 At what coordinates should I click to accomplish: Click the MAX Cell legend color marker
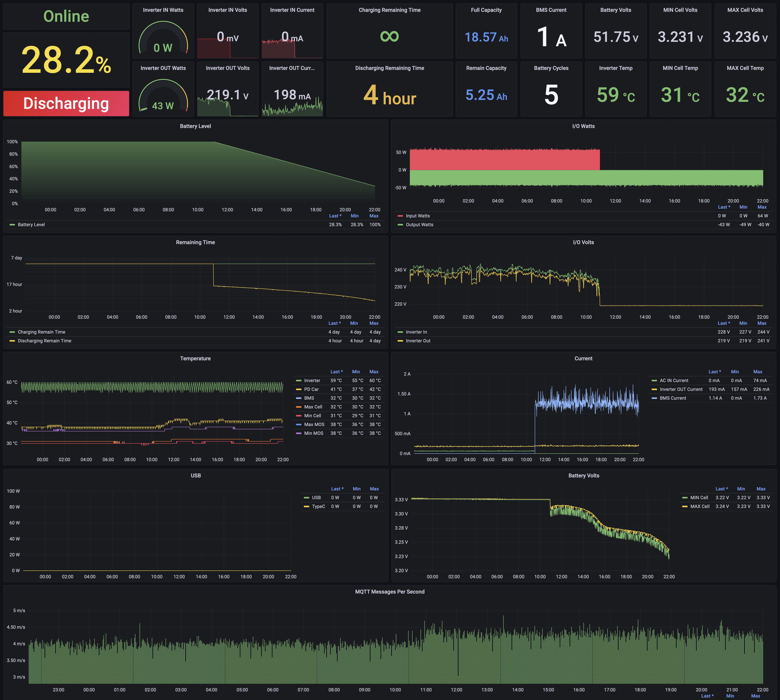[685, 506]
